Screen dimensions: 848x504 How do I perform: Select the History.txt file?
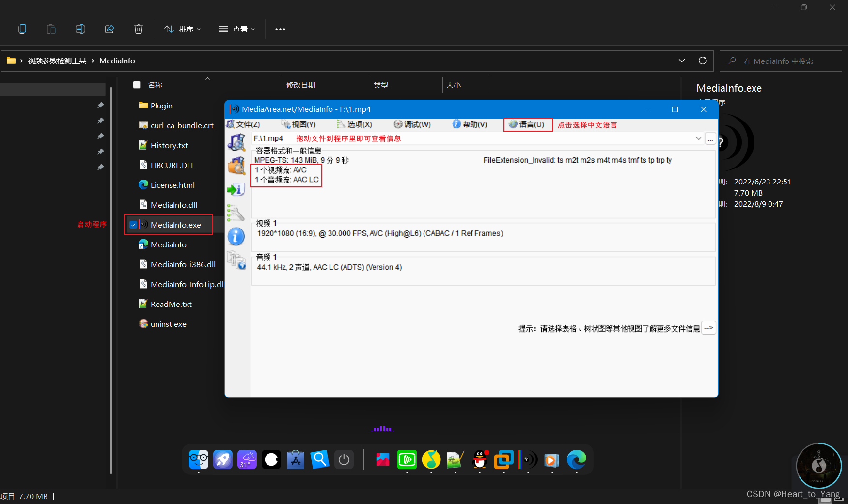click(x=163, y=145)
